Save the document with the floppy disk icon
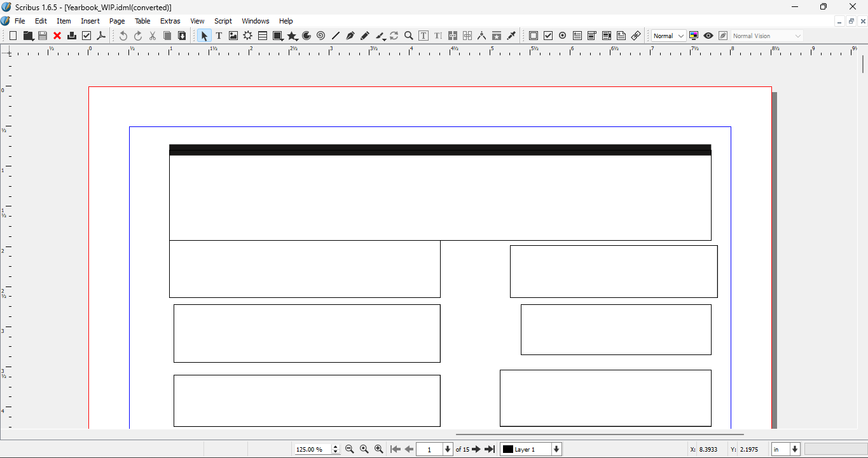 point(43,36)
